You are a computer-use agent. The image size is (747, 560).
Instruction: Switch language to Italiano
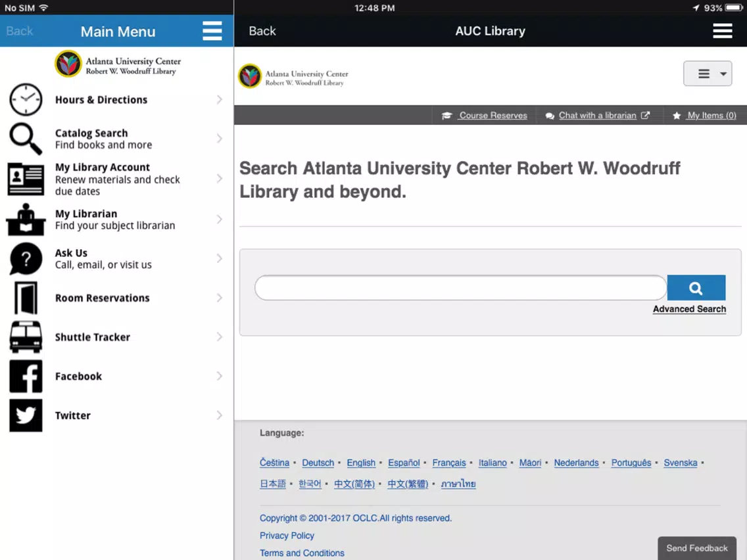pyautogui.click(x=493, y=463)
